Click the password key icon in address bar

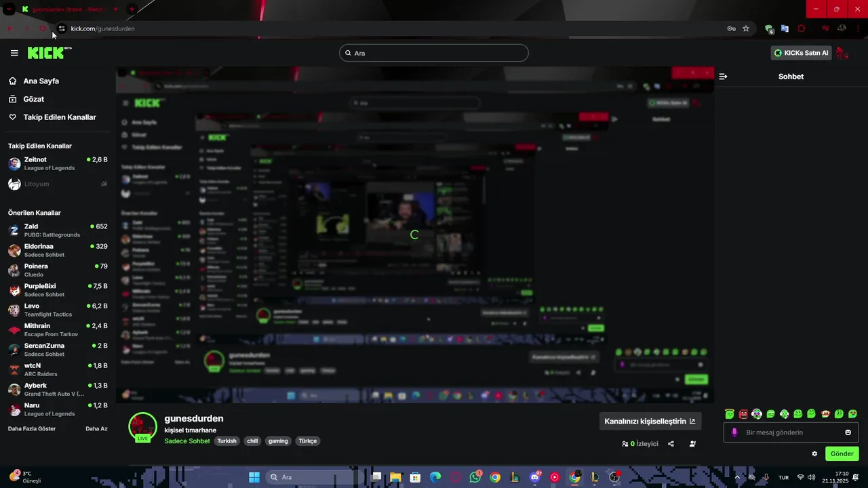point(731,28)
